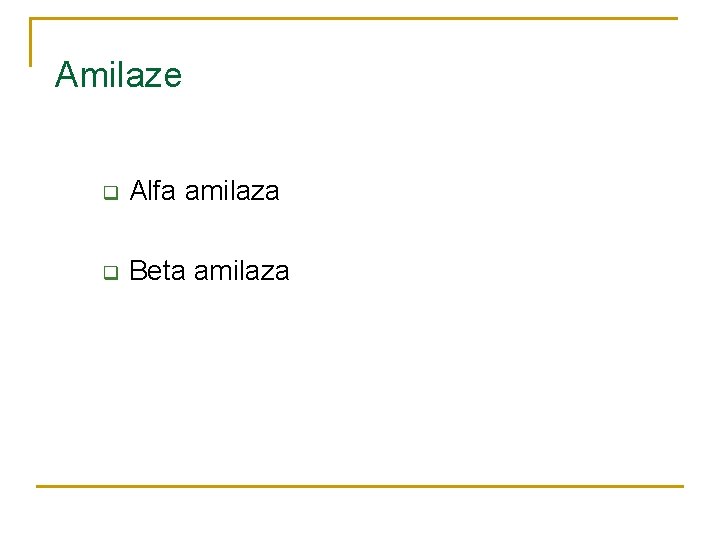Click the square bullet before "Alfa amilaza"
720x540 pixels.
click(110, 191)
